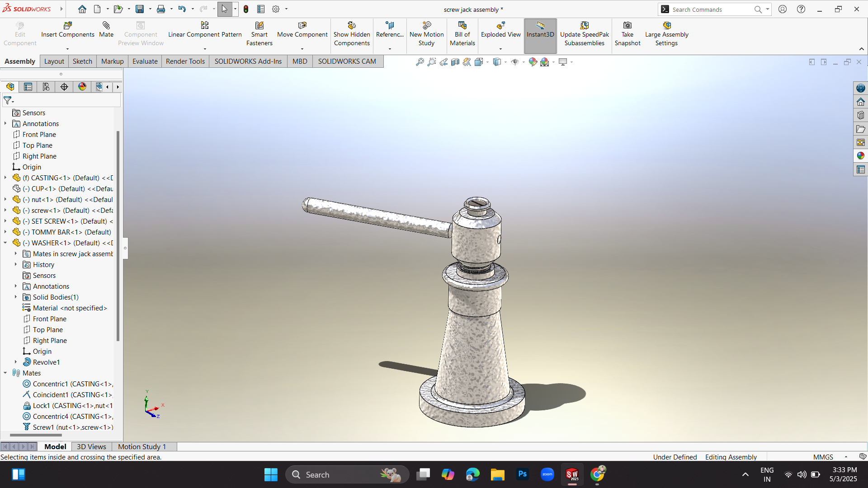868x488 pixels.
Task: Open SOLIDWORKS Resources home in task pane
Action: coord(860,102)
